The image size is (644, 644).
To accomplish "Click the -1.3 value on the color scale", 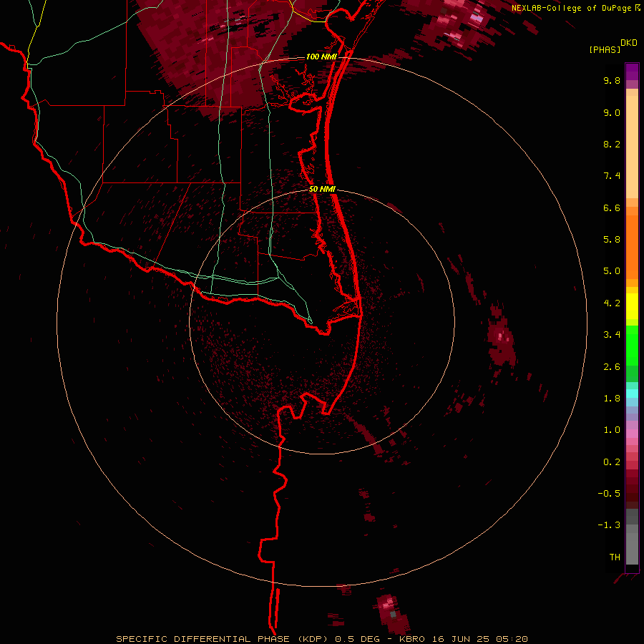I will coord(609,525).
